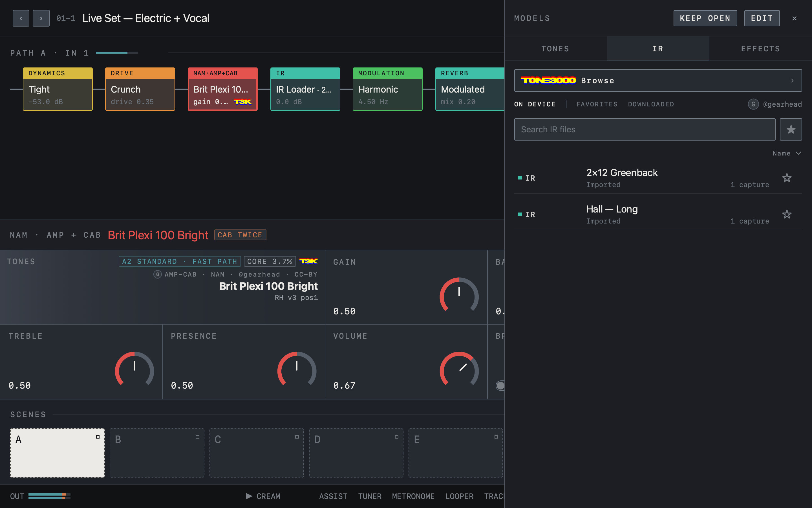The image size is (812, 508).
Task: Click the T3K logo in Tones header
Action: coord(308,261)
